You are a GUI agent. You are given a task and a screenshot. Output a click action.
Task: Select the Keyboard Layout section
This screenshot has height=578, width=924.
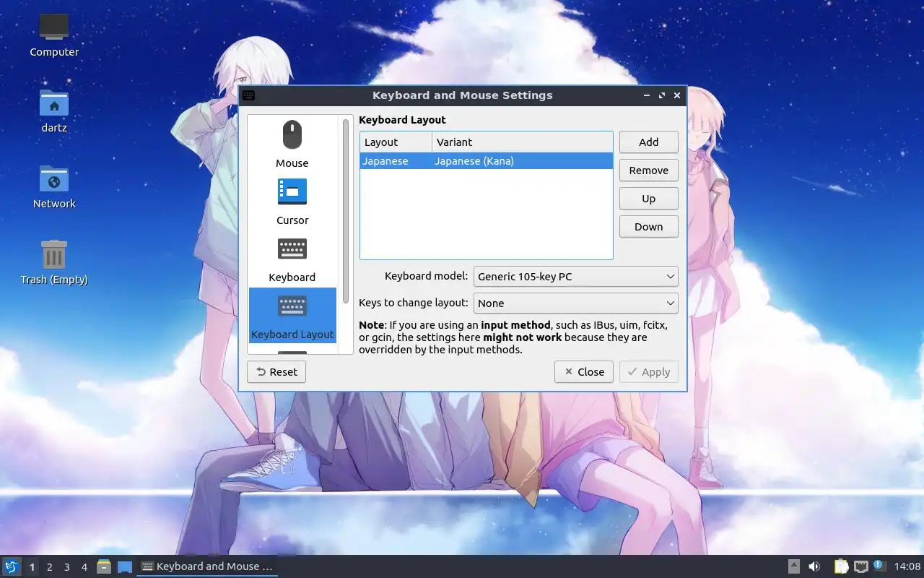292,316
